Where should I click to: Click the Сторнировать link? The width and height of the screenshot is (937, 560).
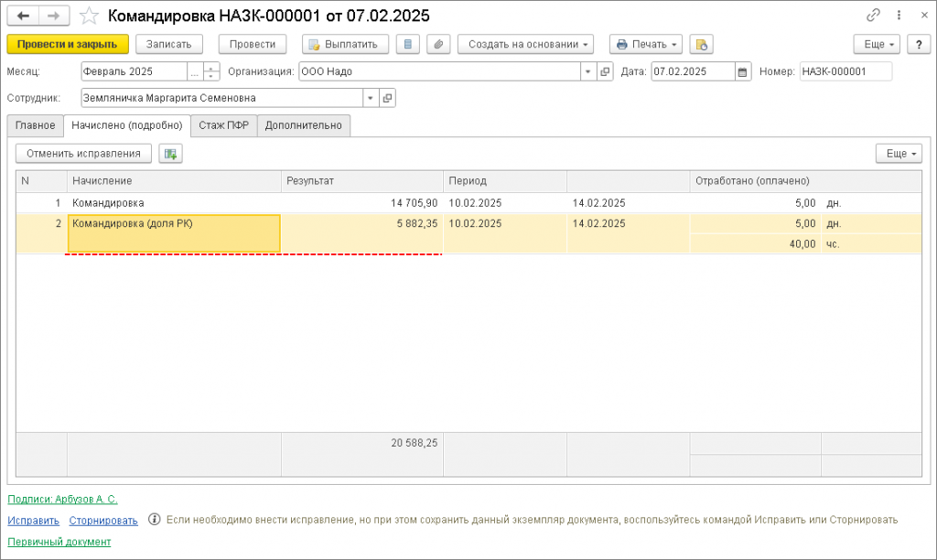coord(103,521)
